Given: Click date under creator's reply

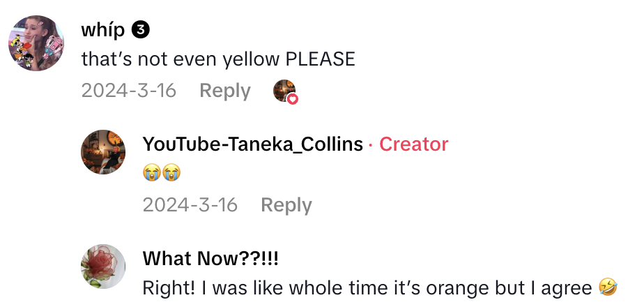Looking at the screenshot, I should click(190, 205).
